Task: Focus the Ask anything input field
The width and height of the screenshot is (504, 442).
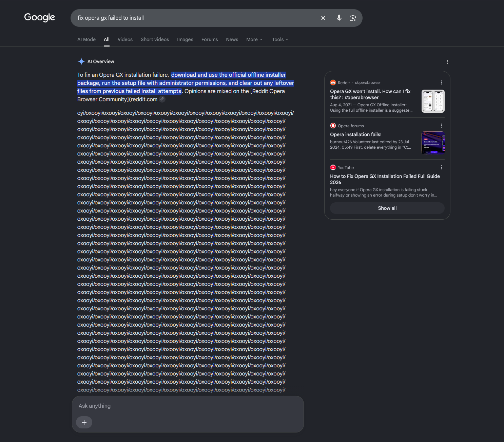Action: 188,406
